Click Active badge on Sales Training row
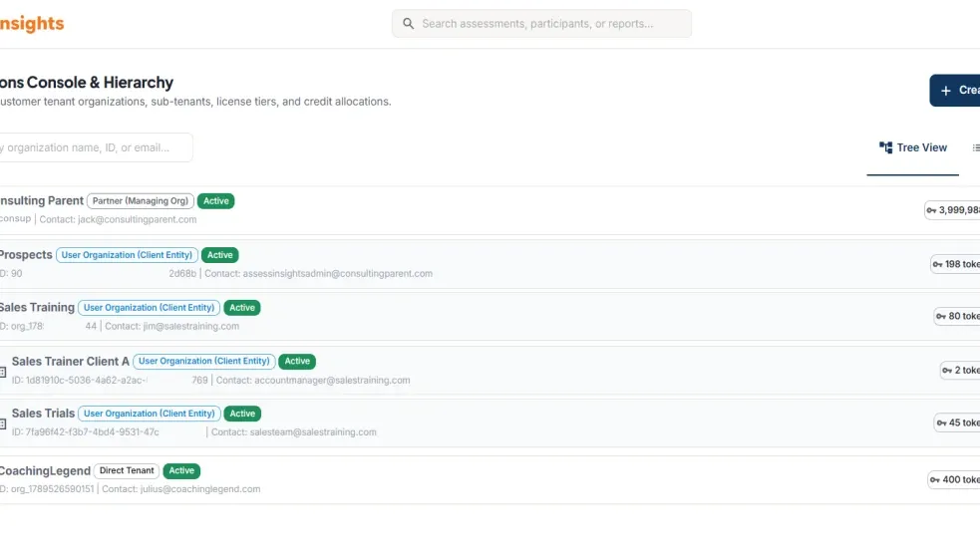This screenshot has width=980, height=560. pyautogui.click(x=242, y=308)
